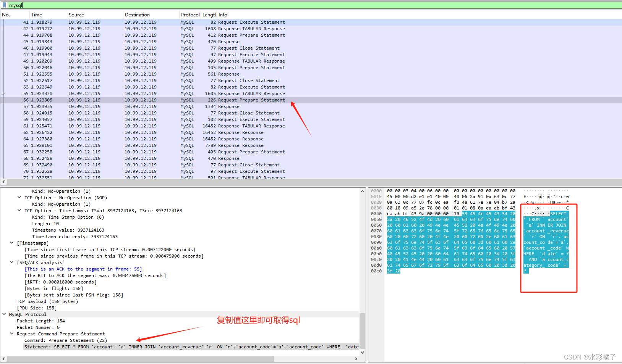
Task: Select Kind: Time Stamp Option (8) line
Action: [x=68, y=217]
